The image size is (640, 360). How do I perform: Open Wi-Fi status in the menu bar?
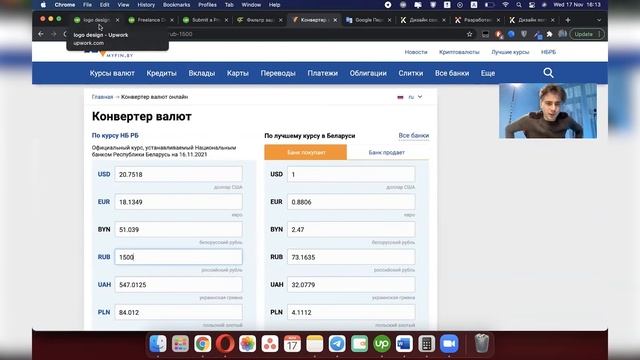click(x=505, y=5)
